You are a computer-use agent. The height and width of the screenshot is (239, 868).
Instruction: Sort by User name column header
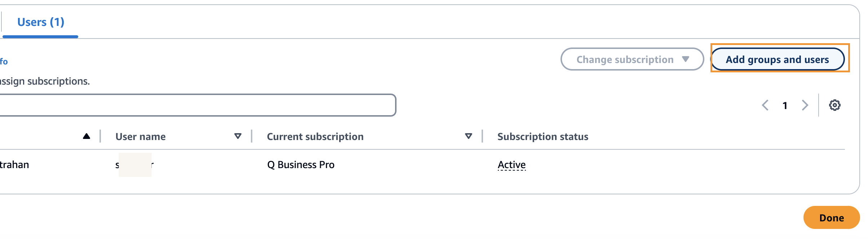(x=141, y=136)
